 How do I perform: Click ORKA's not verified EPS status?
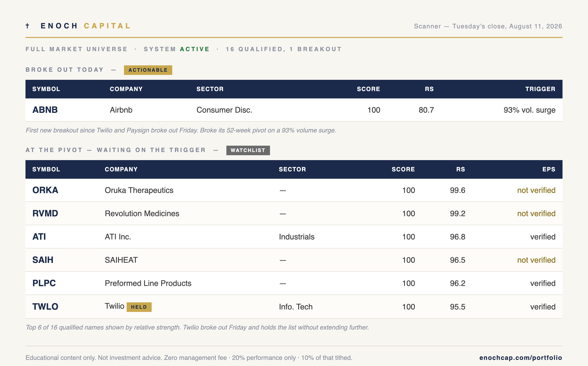point(536,190)
